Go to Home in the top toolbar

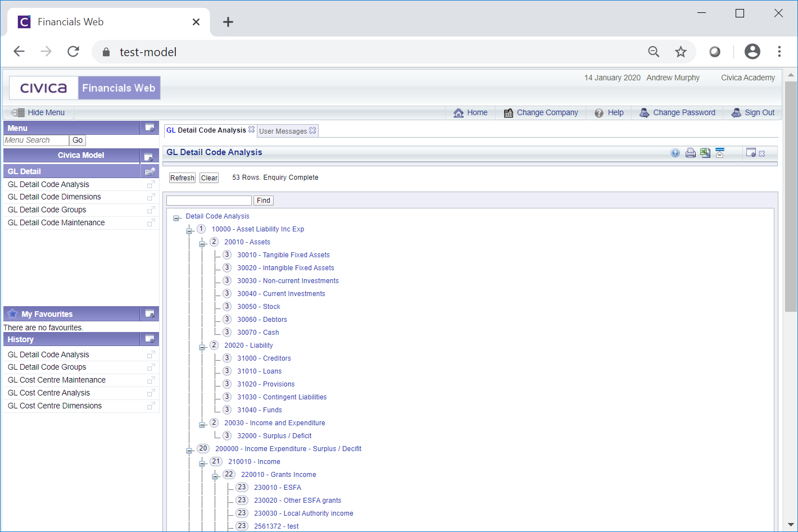click(x=470, y=112)
